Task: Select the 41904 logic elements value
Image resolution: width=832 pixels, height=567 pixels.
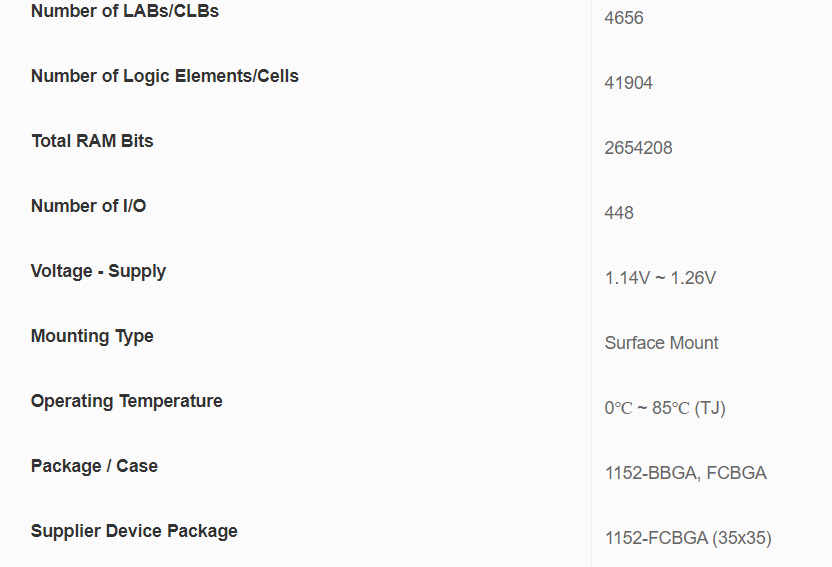Action: tap(629, 83)
